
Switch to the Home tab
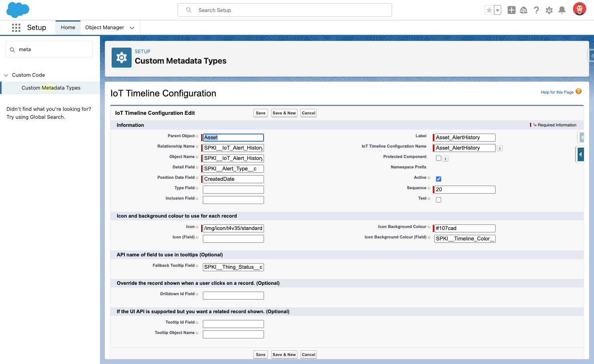68,28
